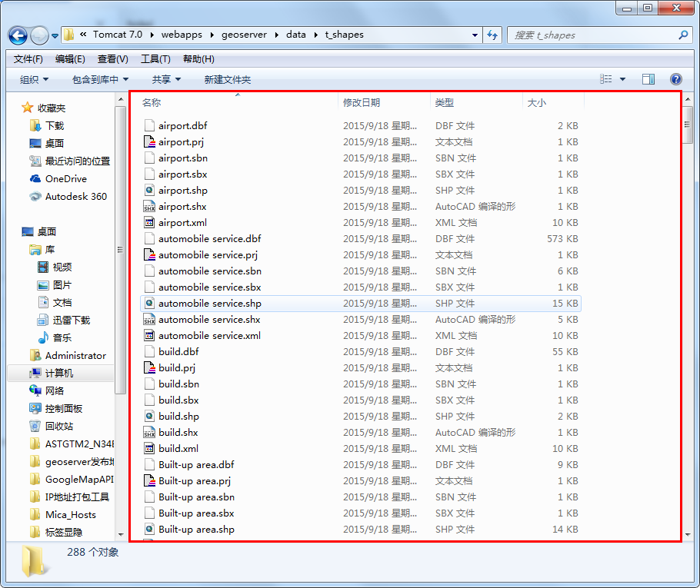The image size is (700, 588).
Task: Open the view options dropdown arrow
Action: (x=623, y=79)
